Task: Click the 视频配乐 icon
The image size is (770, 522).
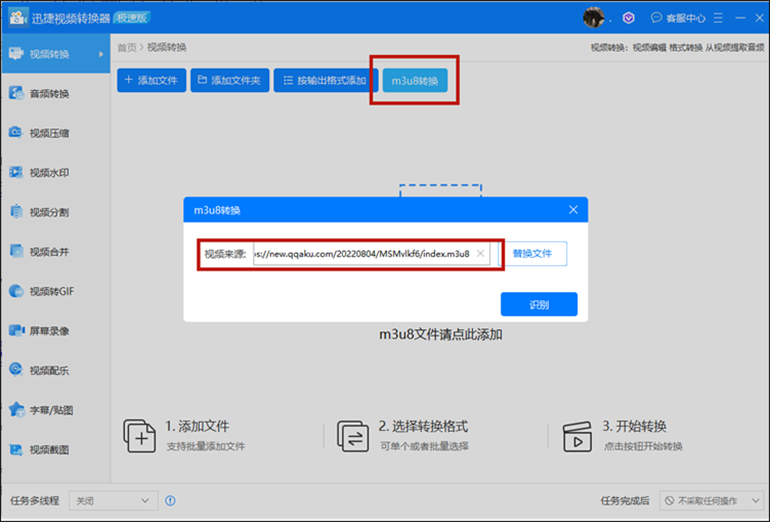Action: tap(16, 370)
